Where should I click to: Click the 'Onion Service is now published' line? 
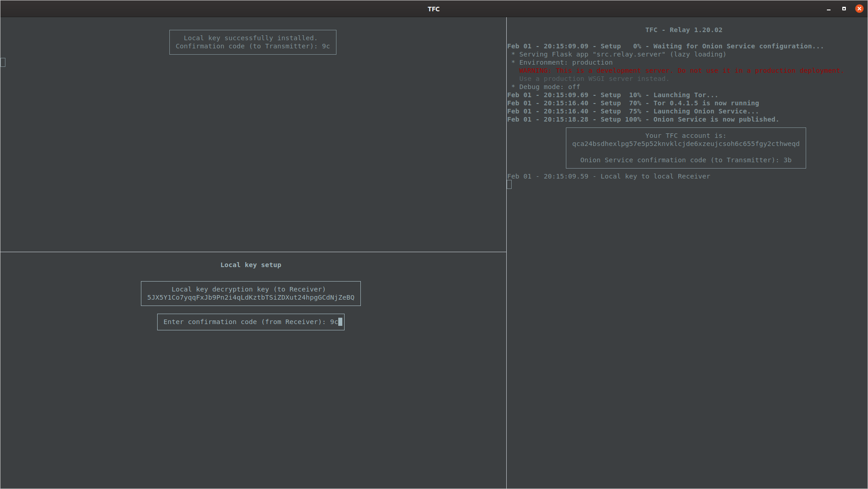pos(643,119)
